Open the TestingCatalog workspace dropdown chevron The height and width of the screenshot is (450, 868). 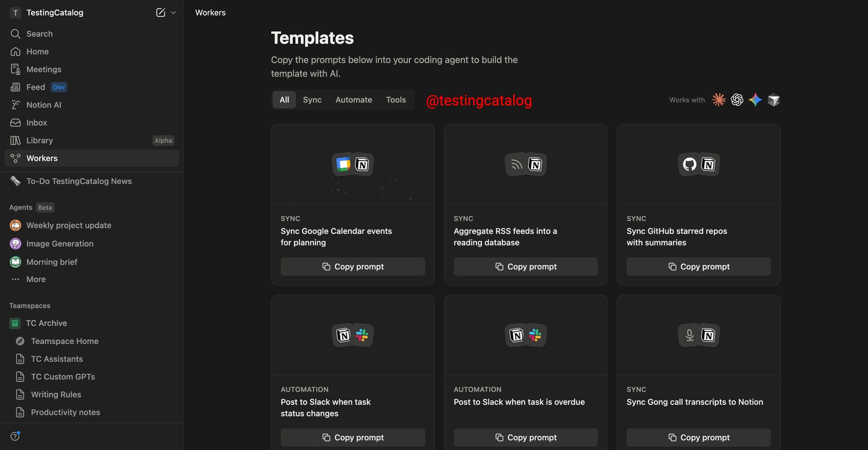point(174,13)
